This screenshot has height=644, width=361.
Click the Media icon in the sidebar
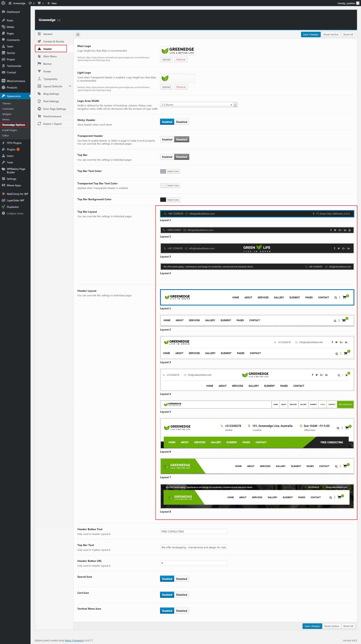3,27
